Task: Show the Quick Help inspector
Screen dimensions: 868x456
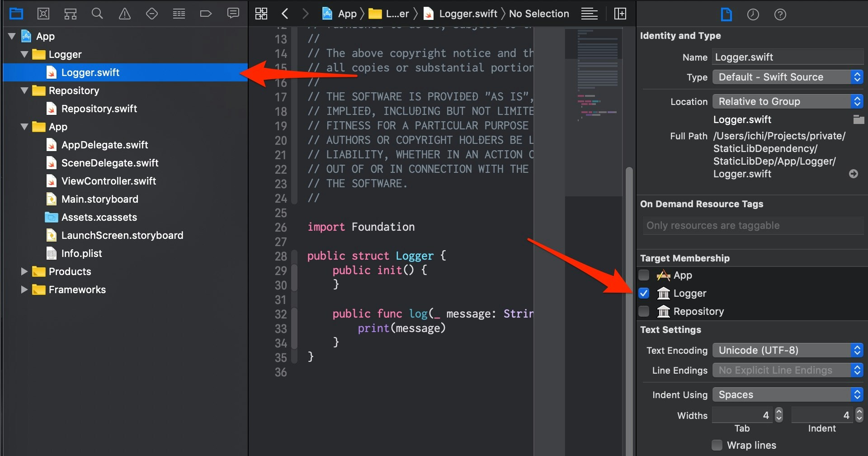Action: [780, 14]
